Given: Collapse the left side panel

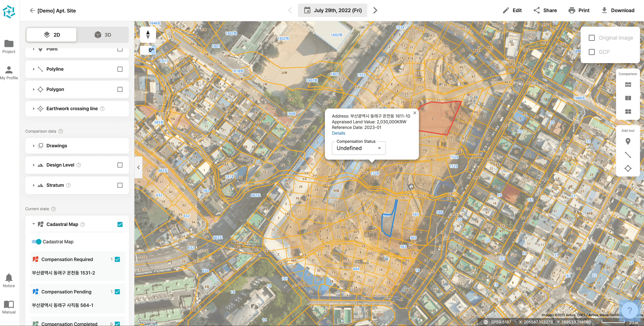Looking at the screenshot, I should point(139,167).
